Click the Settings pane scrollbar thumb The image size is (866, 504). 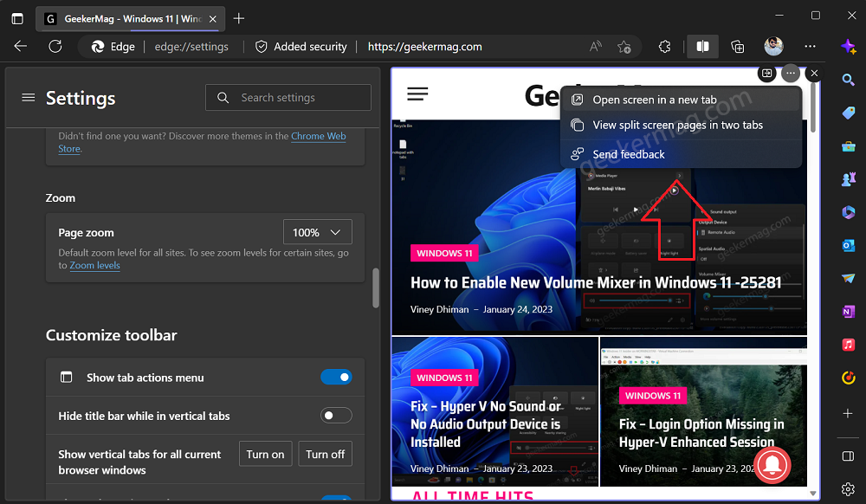point(376,288)
